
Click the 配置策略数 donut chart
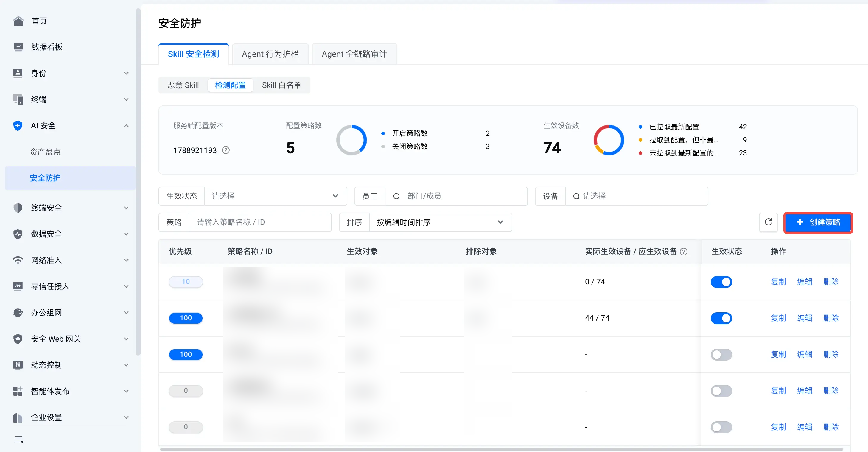click(x=351, y=140)
